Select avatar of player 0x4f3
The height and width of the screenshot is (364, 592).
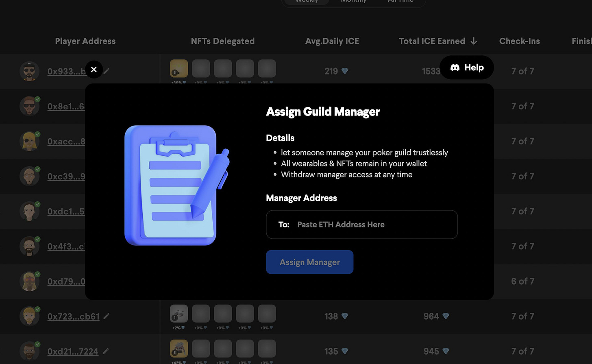(29, 246)
